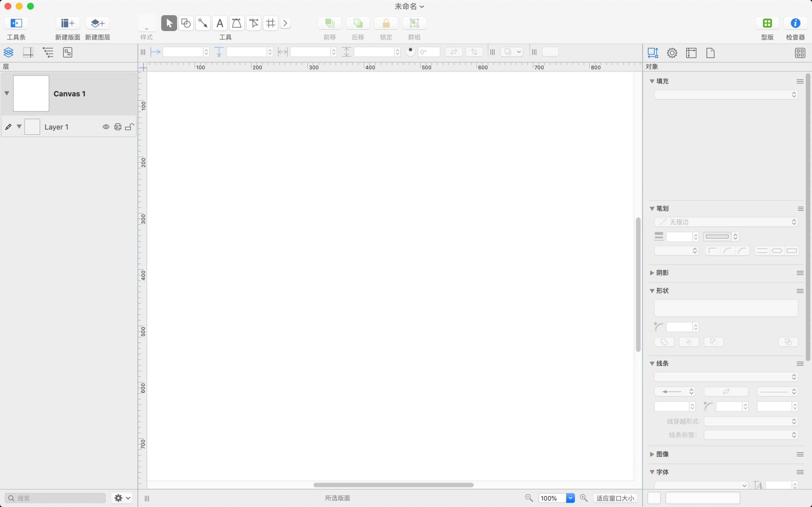Switch to Properties gear inspector tab
The image size is (812, 507).
672,53
